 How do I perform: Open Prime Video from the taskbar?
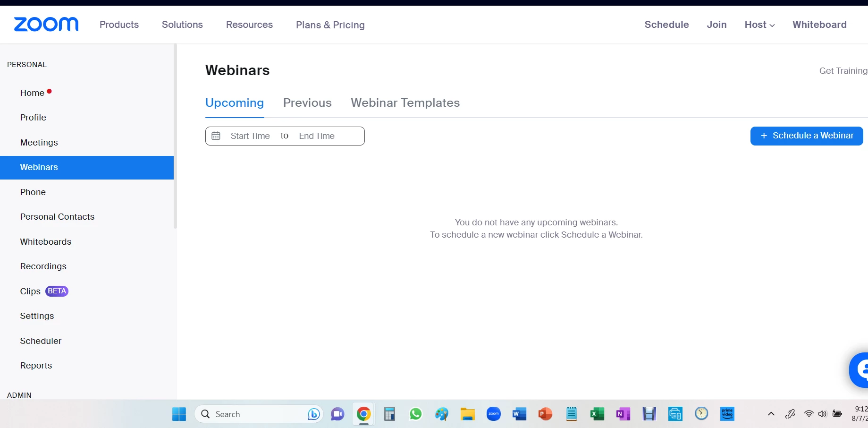(727, 414)
